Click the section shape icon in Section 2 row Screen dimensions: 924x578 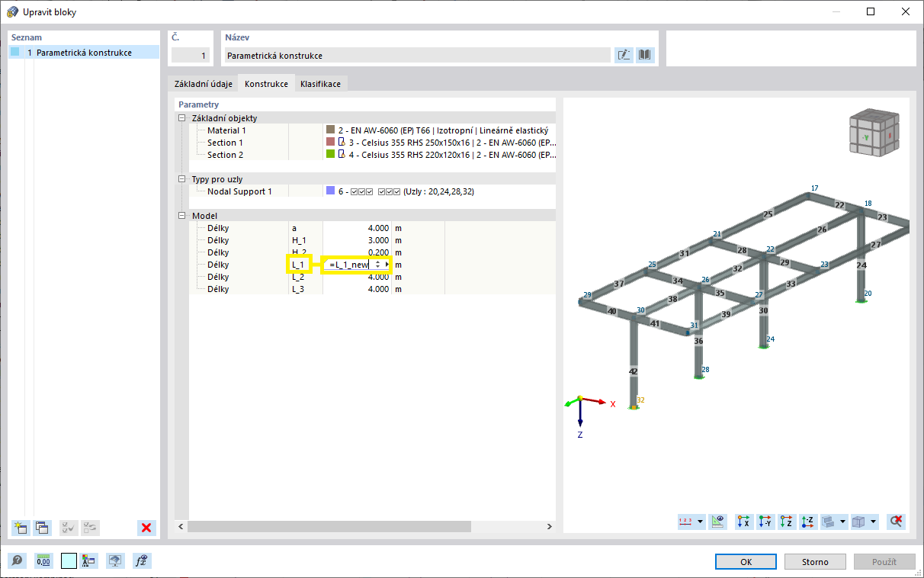pos(342,155)
